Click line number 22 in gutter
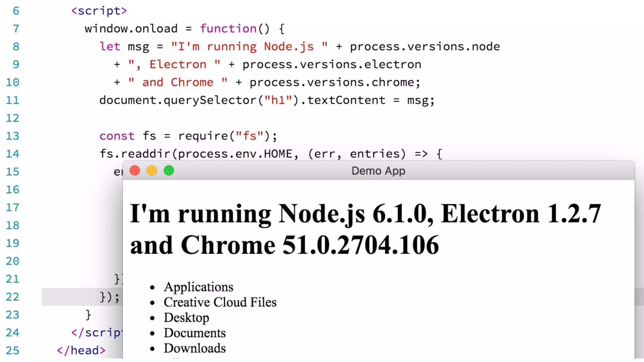Screen dimensions: 644x362 [13, 297]
